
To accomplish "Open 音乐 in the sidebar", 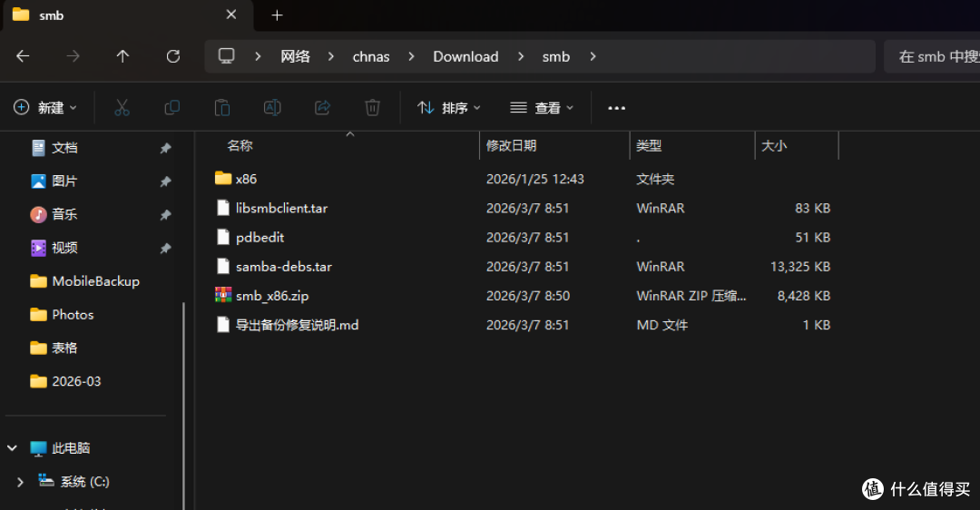I will click(64, 214).
